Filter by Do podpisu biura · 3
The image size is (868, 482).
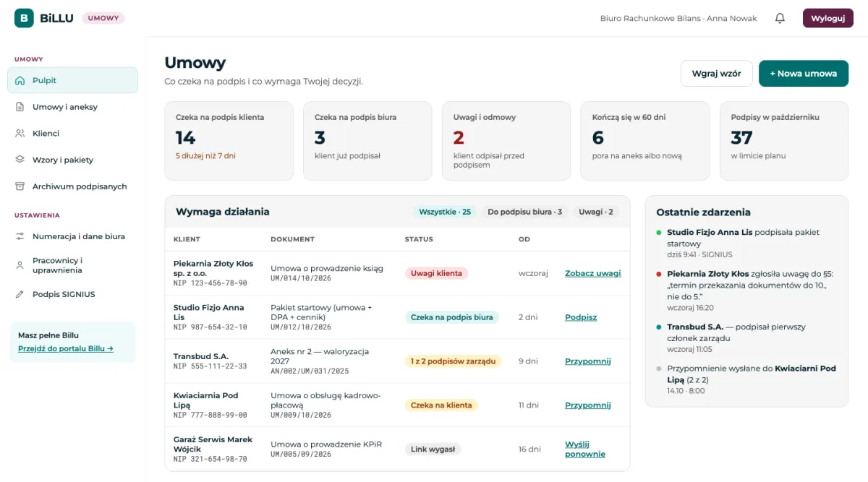click(x=524, y=212)
